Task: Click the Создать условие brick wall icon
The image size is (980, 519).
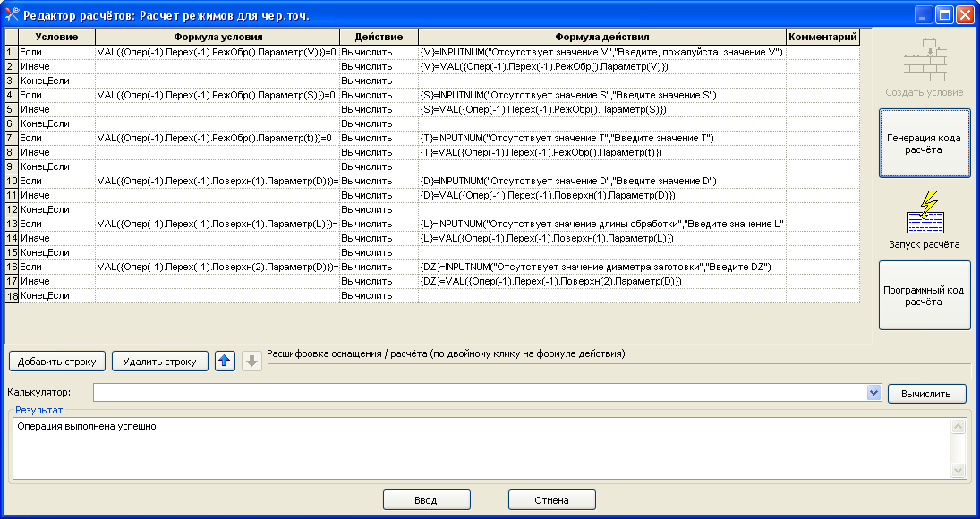Action: pos(925,61)
